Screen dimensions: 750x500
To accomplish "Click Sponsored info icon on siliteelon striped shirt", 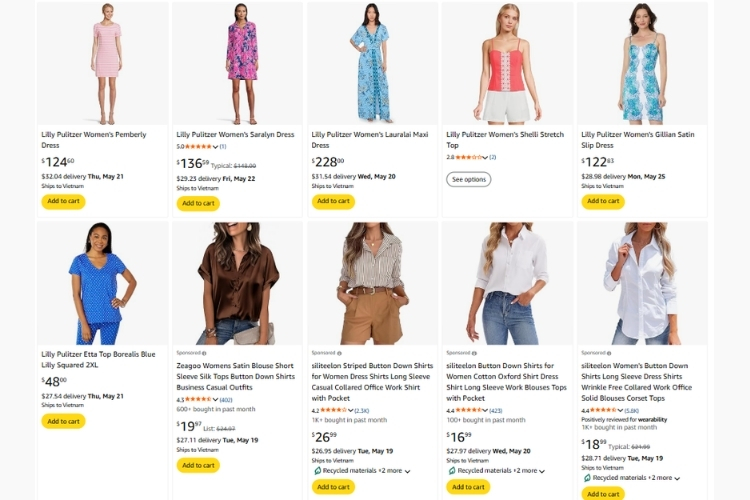I will 339,353.
